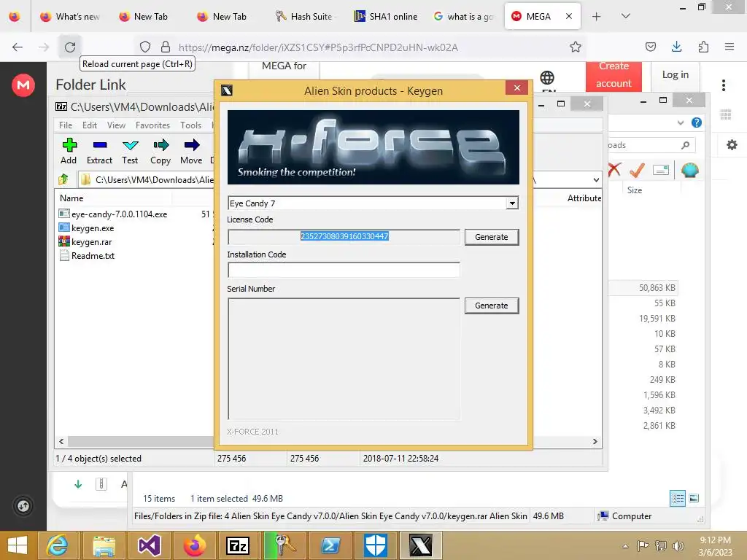Click the 7-Zip horizontal scrollbar left arrow
This screenshot has height=560, width=747.
coord(61,441)
